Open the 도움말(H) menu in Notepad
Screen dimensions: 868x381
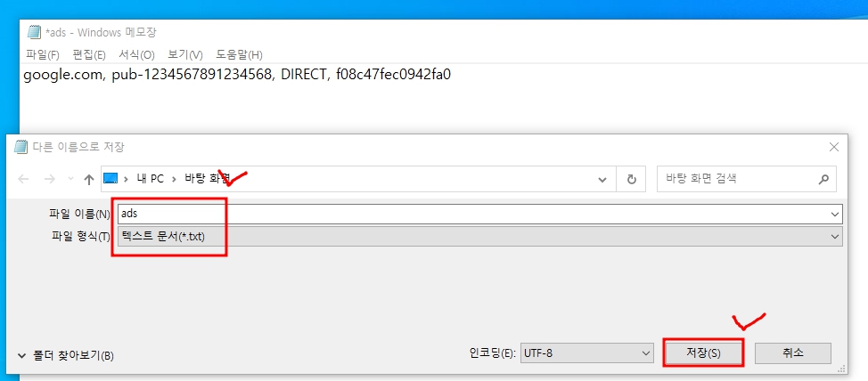point(239,54)
